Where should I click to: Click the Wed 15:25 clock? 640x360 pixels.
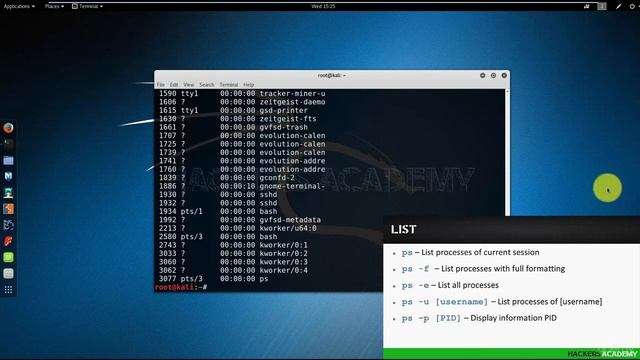[x=323, y=6]
